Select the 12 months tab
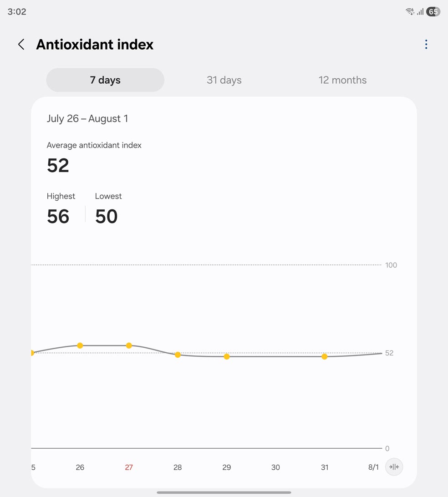This screenshot has width=448, height=497. (x=342, y=80)
